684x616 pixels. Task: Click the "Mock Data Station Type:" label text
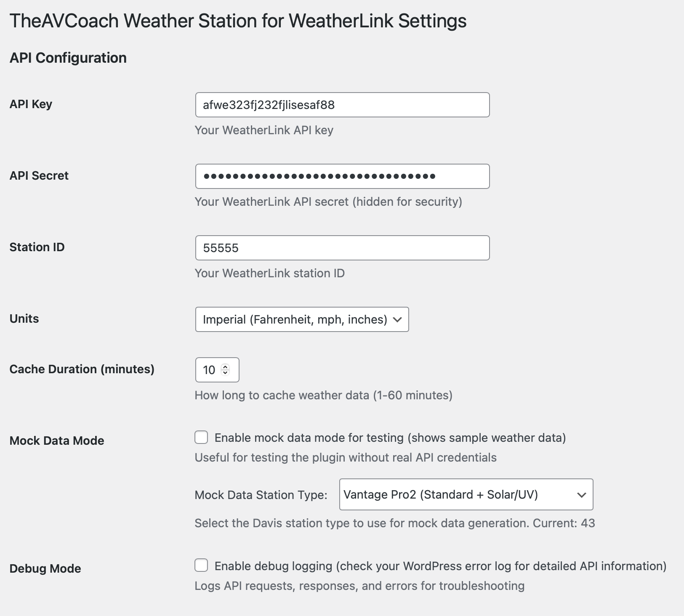click(261, 495)
